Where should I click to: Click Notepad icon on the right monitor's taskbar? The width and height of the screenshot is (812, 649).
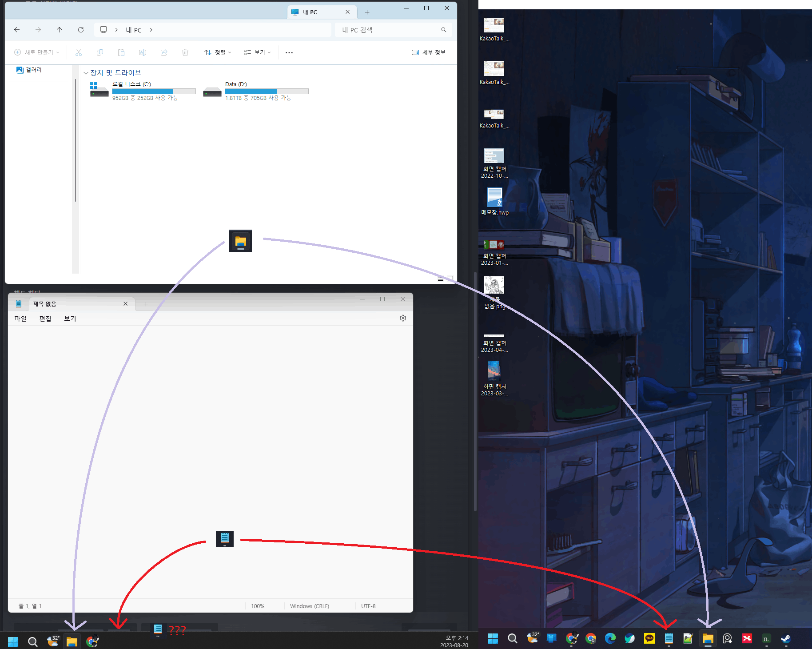[x=669, y=638]
